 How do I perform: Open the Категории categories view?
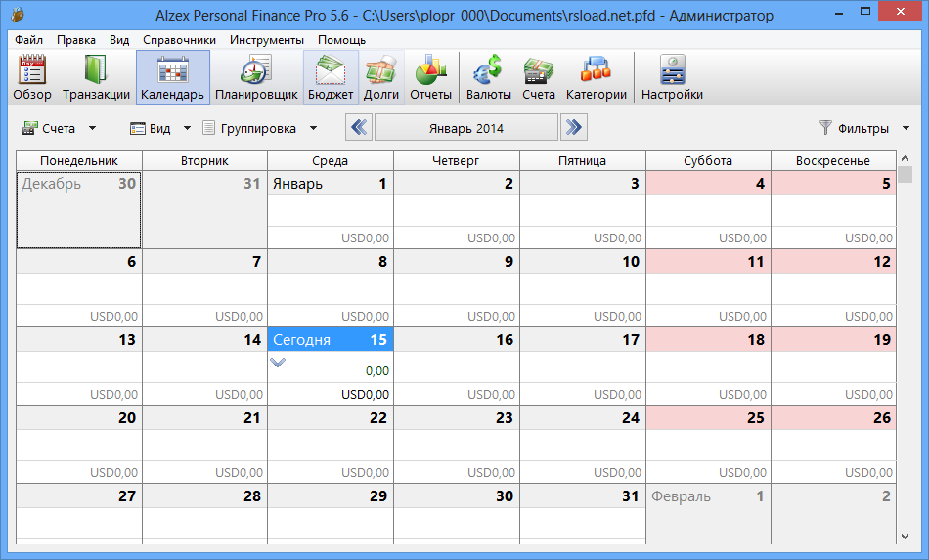[x=597, y=77]
